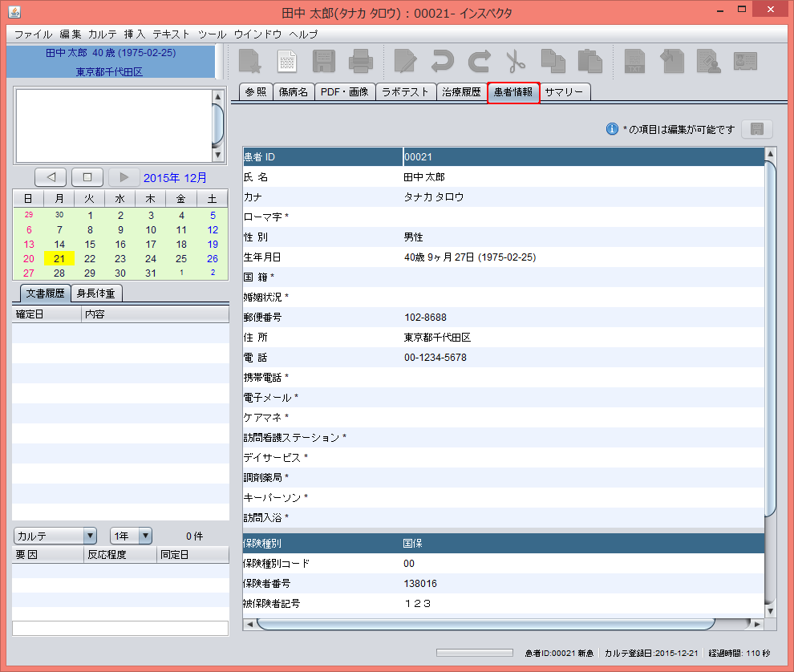Click the scissors cut icon

point(515,62)
